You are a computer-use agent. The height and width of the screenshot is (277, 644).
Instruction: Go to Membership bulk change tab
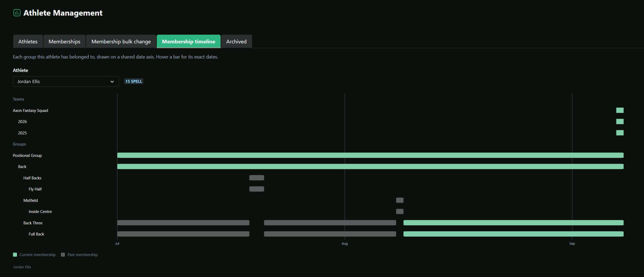tap(121, 42)
